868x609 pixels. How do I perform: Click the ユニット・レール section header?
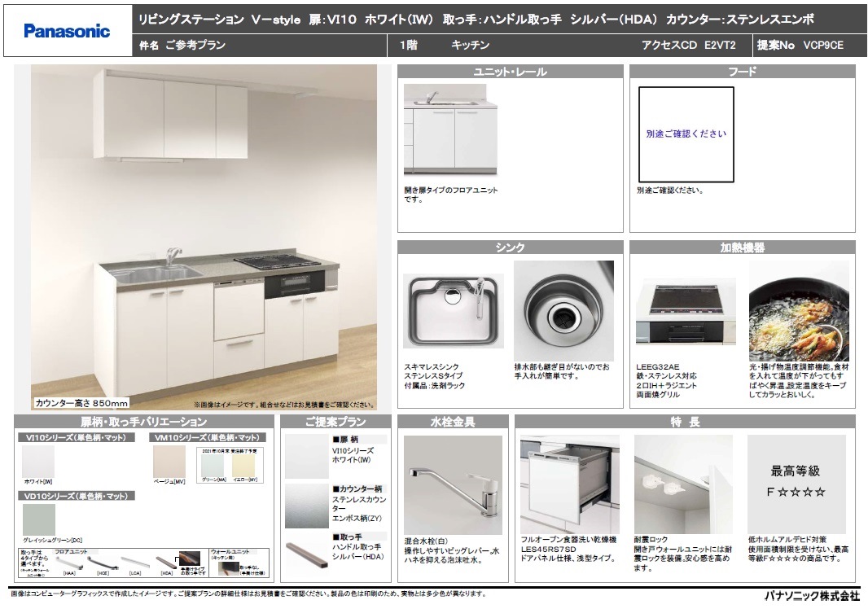point(510,72)
